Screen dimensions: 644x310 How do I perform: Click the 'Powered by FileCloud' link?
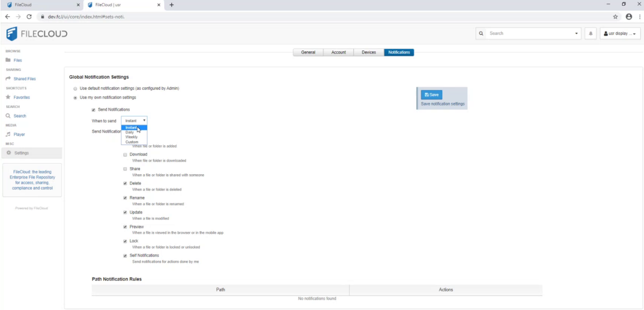pyautogui.click(x=32, y=208)
